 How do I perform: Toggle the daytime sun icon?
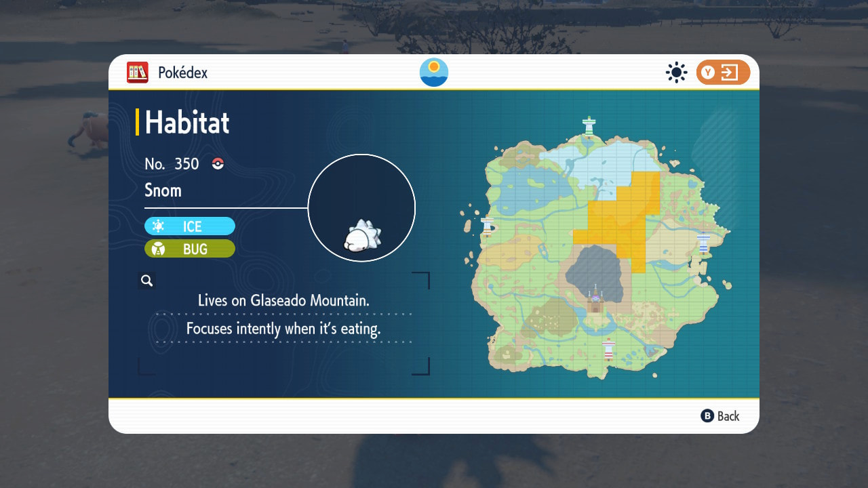(x=676, y=73)
